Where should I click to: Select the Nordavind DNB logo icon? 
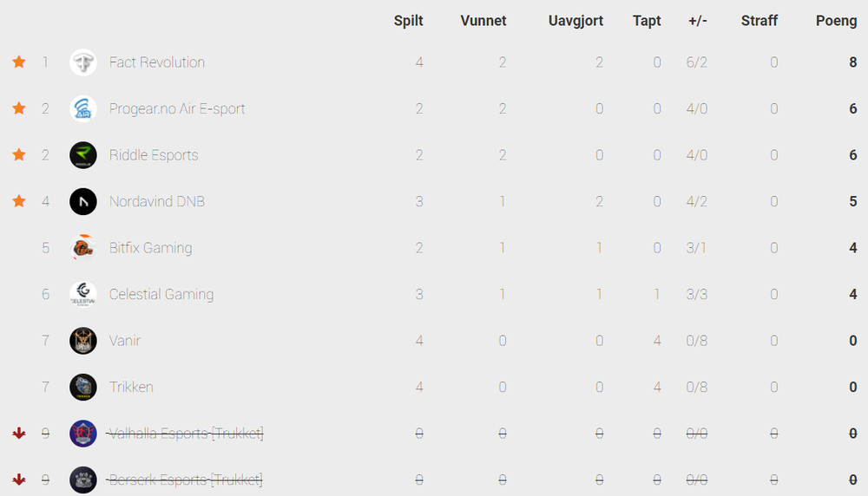click(83, 202)
